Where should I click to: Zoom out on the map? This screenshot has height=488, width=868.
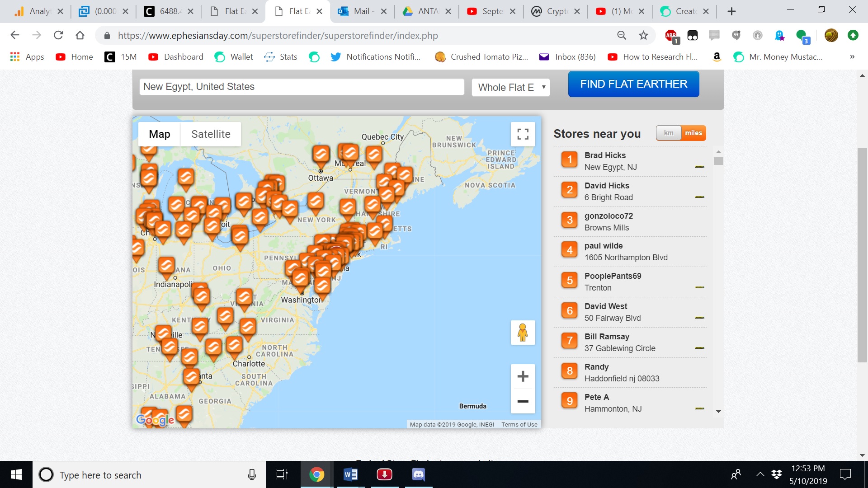pyautogui.click(x=523, y=401)
